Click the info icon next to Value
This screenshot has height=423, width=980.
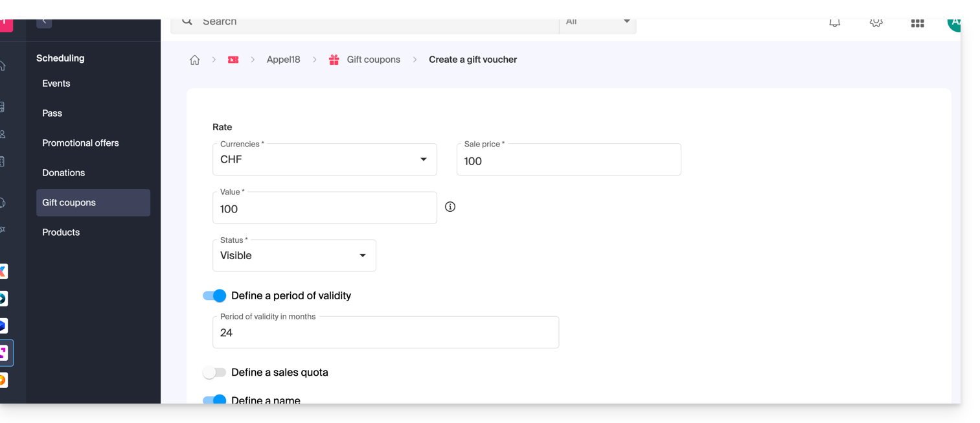coord(450,207)
